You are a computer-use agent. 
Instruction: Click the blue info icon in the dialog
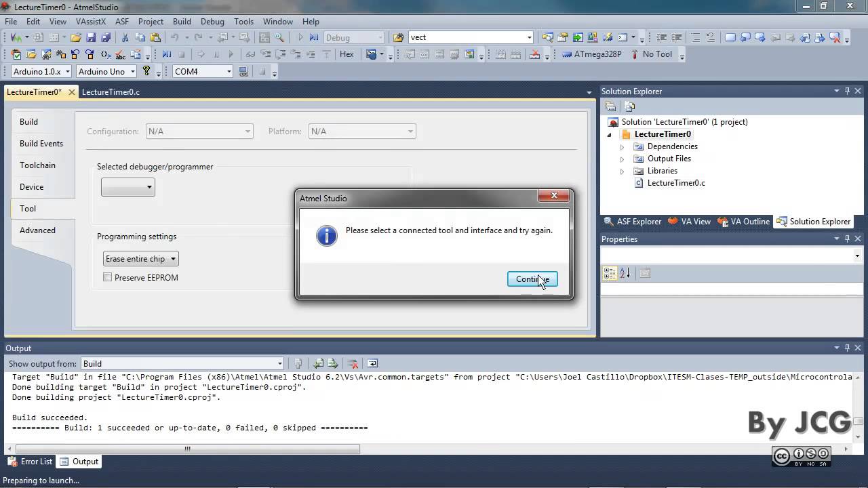327,235
